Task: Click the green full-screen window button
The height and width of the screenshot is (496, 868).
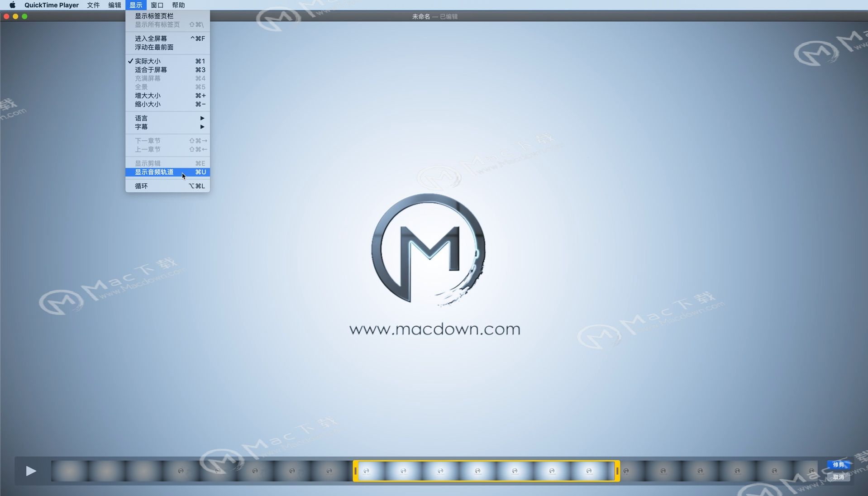Action: (x=24, y=16)
